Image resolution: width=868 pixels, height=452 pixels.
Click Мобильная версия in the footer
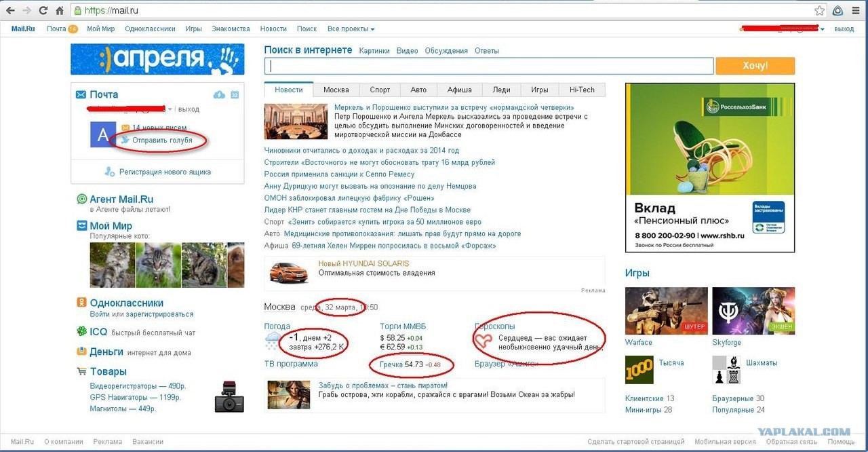coord(725,442)
